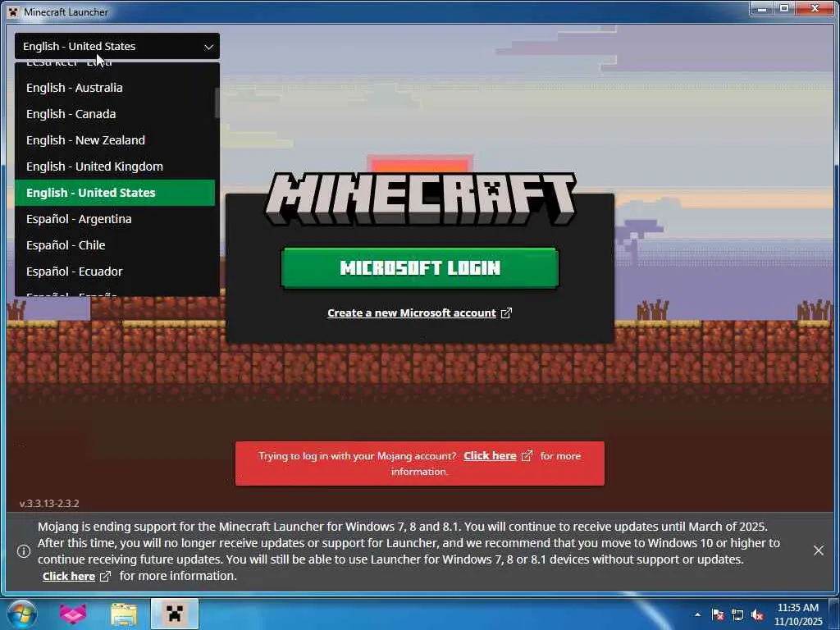Screen dimensions: 840x630
Task: Click the network tray icon
Action: click(x=737, y=614)
